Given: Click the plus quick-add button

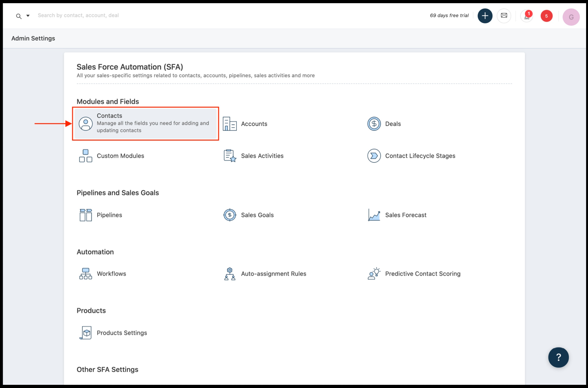Looking at the screenshot, I should [x=485, y=16].
